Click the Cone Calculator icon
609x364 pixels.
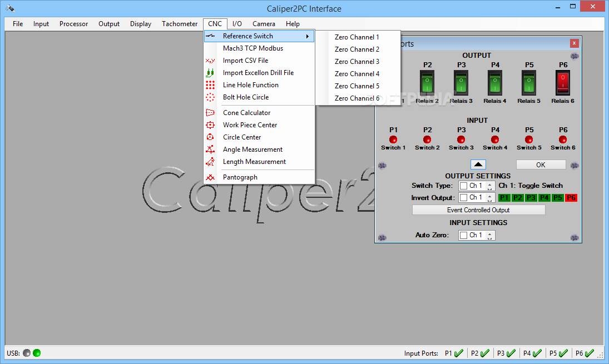(x=210, y=113)
